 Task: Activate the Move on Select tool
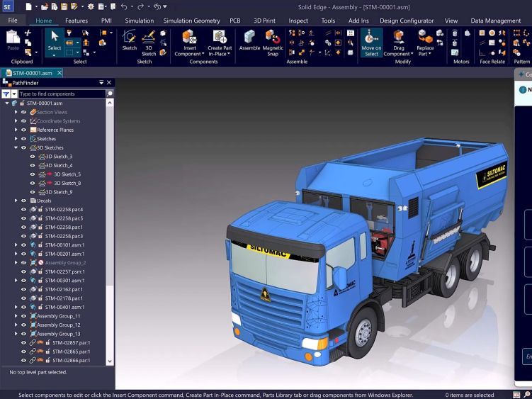pos(371,39)
